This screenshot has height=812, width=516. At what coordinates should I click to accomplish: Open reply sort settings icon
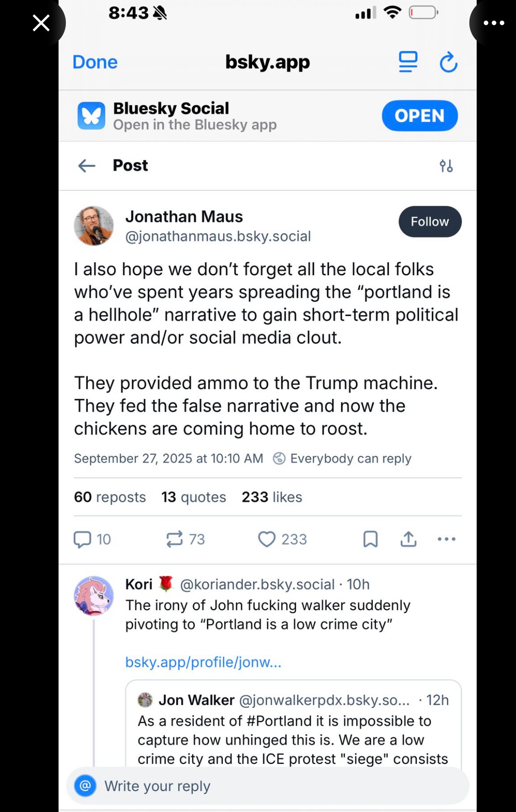click(x=446, y=166)
